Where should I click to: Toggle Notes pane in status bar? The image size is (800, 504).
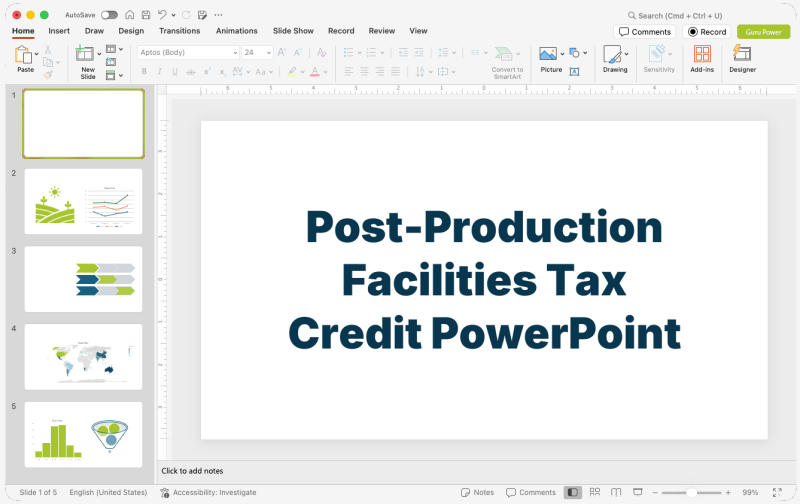477,492
